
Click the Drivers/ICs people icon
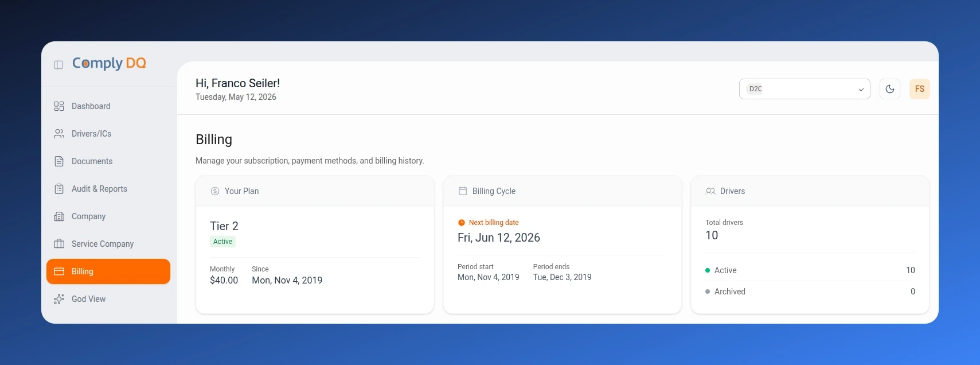pos(59,134)
